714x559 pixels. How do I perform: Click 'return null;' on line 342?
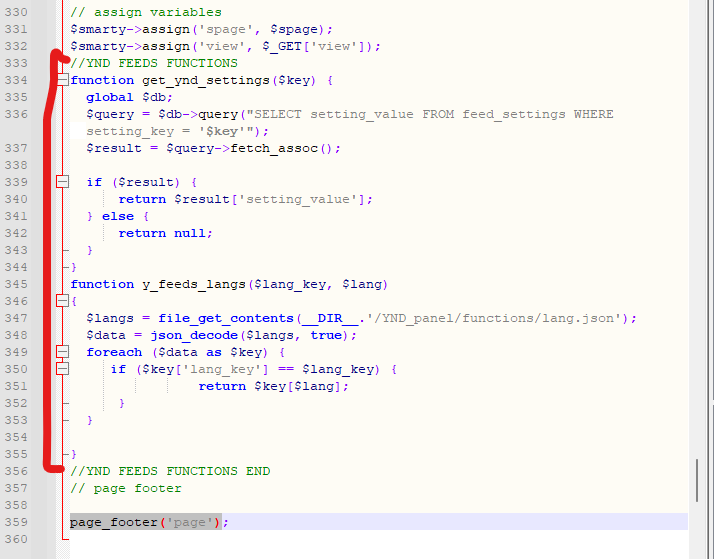pyautogui.click(x=165, y=233)
